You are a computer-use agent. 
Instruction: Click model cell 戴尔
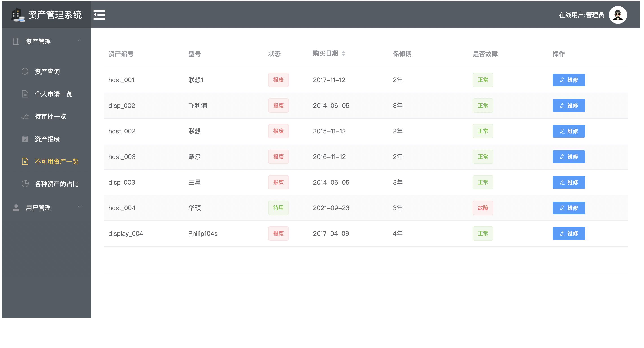[x=194, y=157]
